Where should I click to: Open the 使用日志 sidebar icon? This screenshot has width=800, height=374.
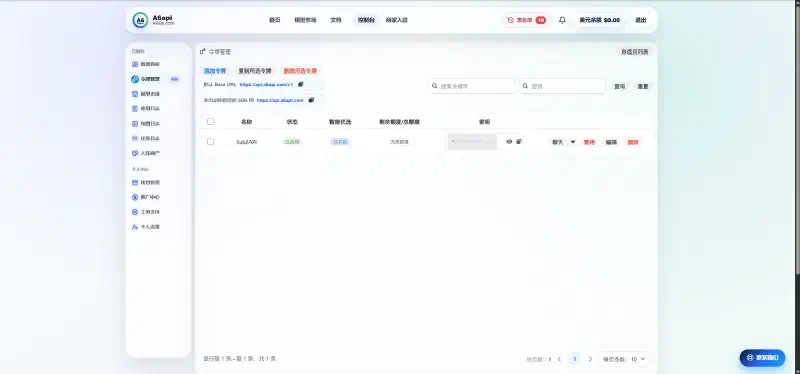tap(135, 109)
